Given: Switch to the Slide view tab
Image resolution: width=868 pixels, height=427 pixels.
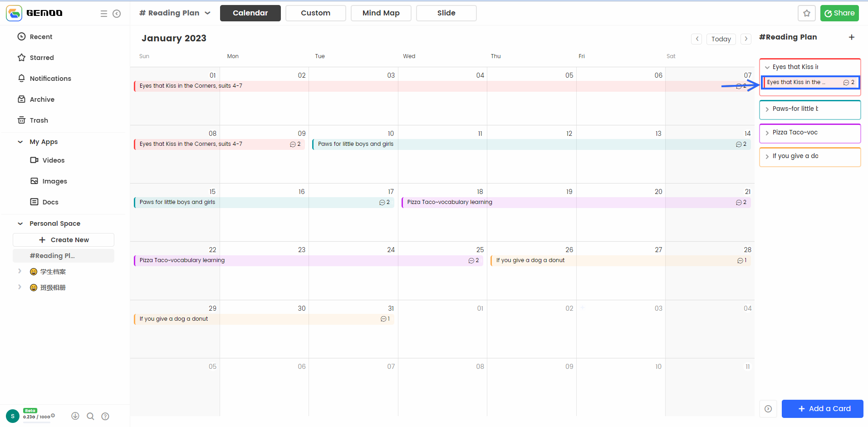Looking at the screenshot, I should click(446, 13).
